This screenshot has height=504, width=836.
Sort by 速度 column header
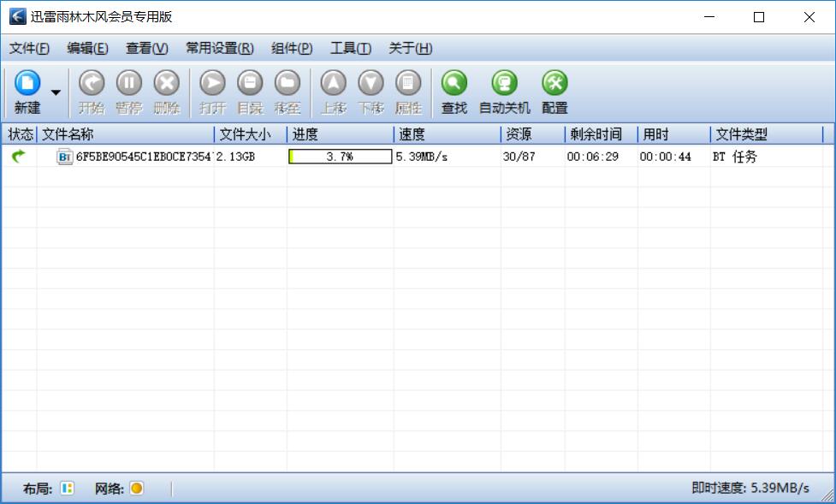click(448, 134)
